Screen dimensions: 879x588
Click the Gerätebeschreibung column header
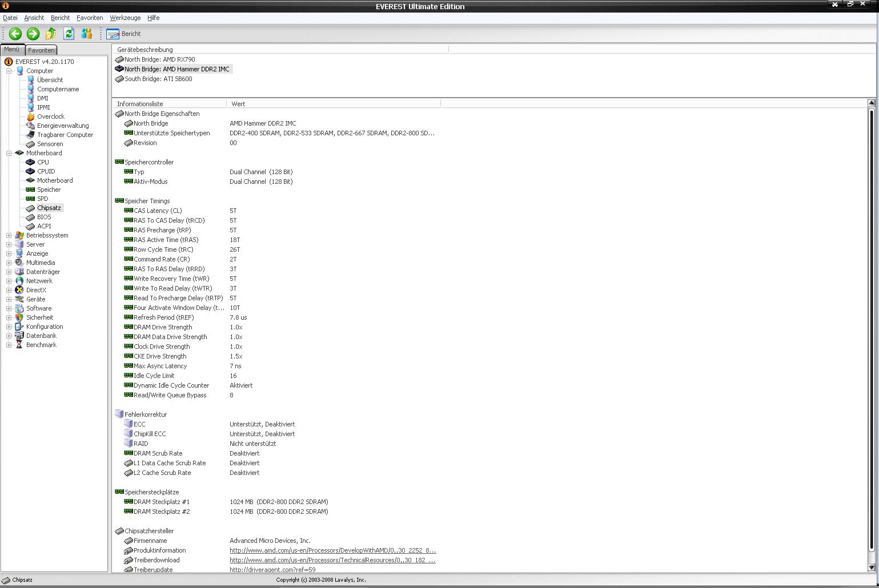tap(280, 50)
